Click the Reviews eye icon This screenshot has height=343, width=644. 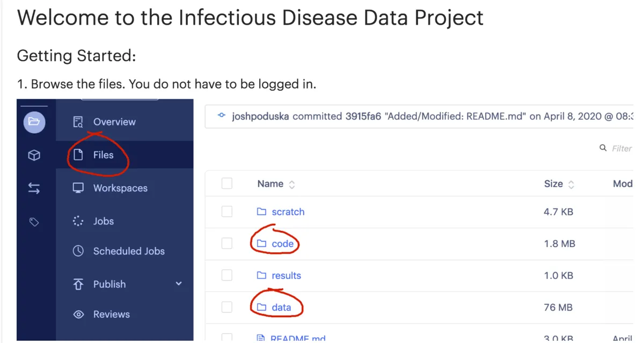[78, 315]
